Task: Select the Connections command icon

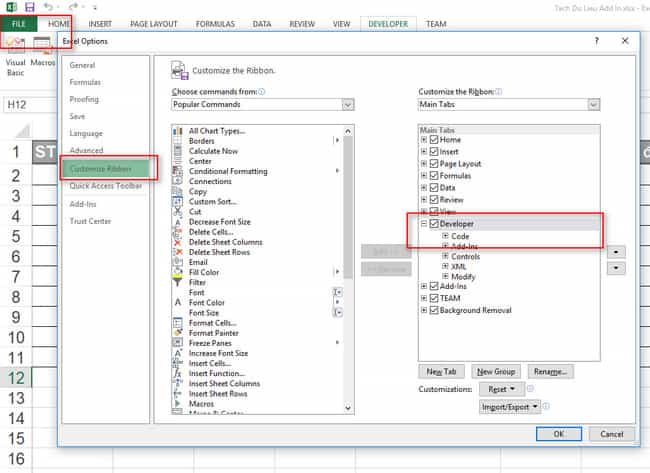Action: coord(177,181)
